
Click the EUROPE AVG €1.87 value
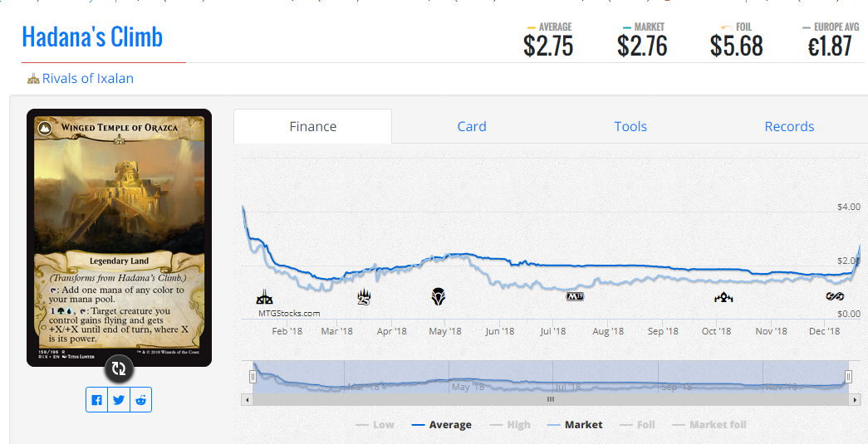(829, 46)
